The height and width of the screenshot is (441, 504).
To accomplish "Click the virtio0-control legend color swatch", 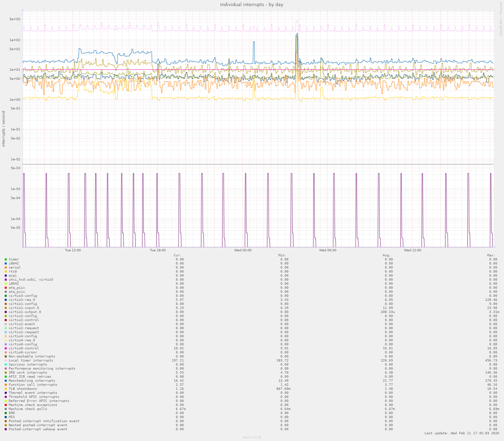I will point(6,348).
